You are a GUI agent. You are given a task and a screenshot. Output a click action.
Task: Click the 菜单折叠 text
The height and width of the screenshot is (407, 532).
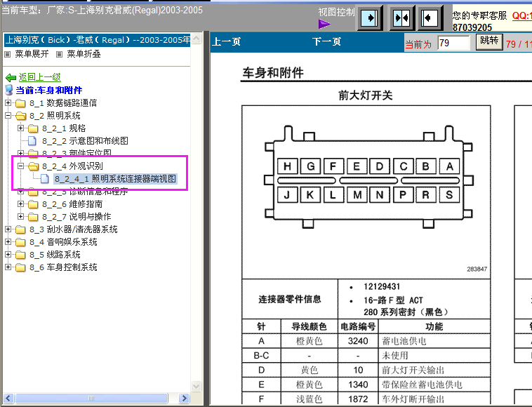84,54
